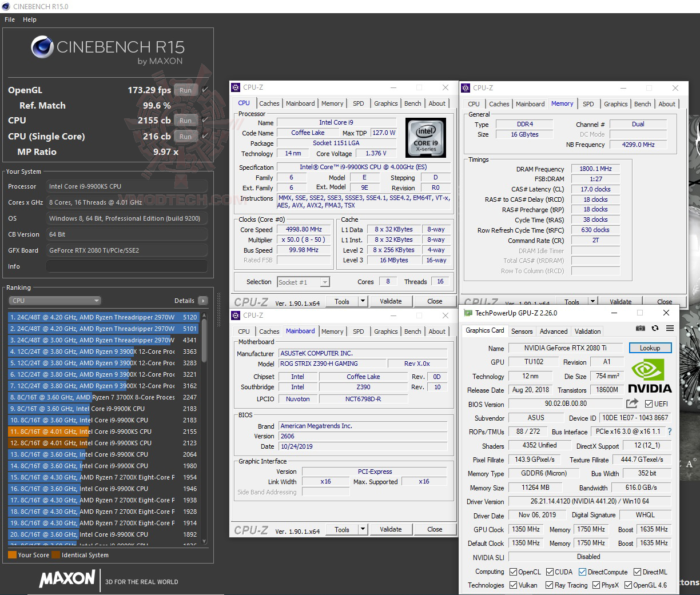Click the Lookup button in GPU-Z

(x=650, y=348)
